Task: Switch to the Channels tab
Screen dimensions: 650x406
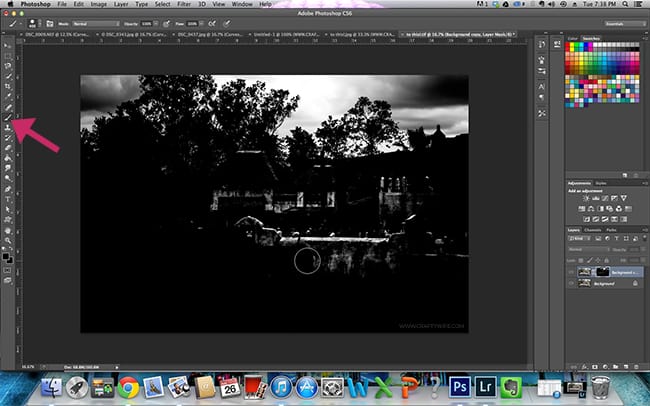Action: pyautogui.click(x=592, y=230)
